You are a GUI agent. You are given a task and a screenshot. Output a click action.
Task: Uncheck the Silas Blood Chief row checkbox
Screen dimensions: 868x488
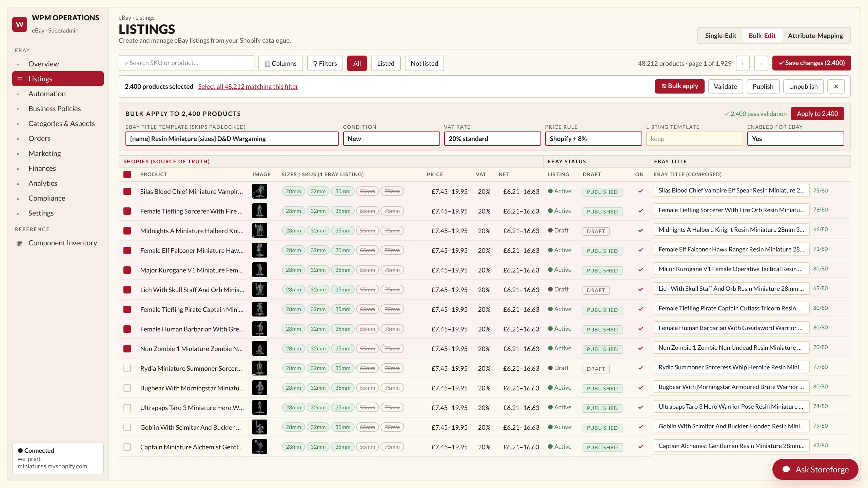(127, 191)
